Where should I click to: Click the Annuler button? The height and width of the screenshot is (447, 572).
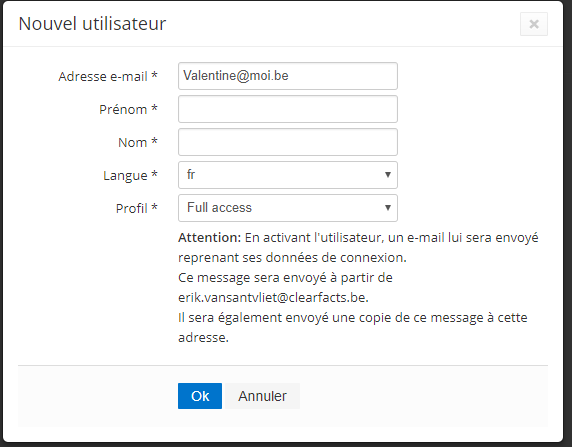click(x=262, y=396)
